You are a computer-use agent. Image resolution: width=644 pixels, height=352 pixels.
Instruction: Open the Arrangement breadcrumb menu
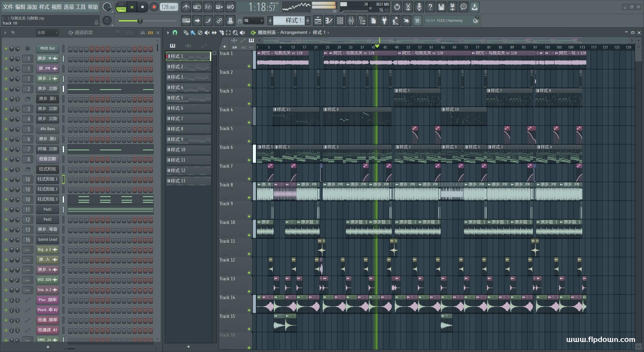(x=293, y=33)
